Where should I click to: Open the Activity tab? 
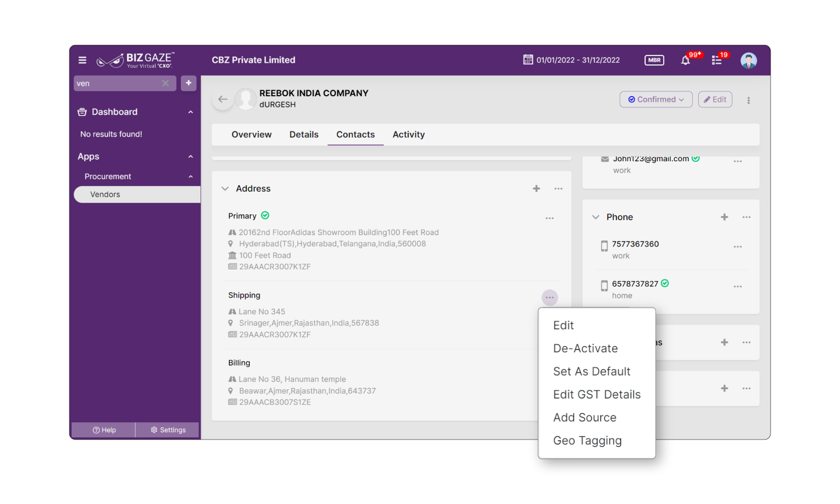tap(409, 134)
